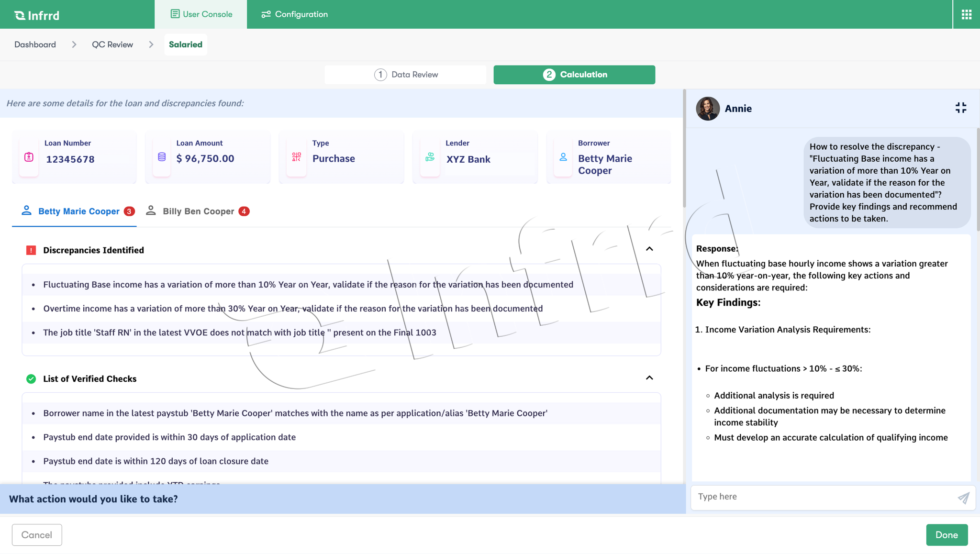
Task: Click the Loan Amount coins icon
Action: (x=162, y=157)
